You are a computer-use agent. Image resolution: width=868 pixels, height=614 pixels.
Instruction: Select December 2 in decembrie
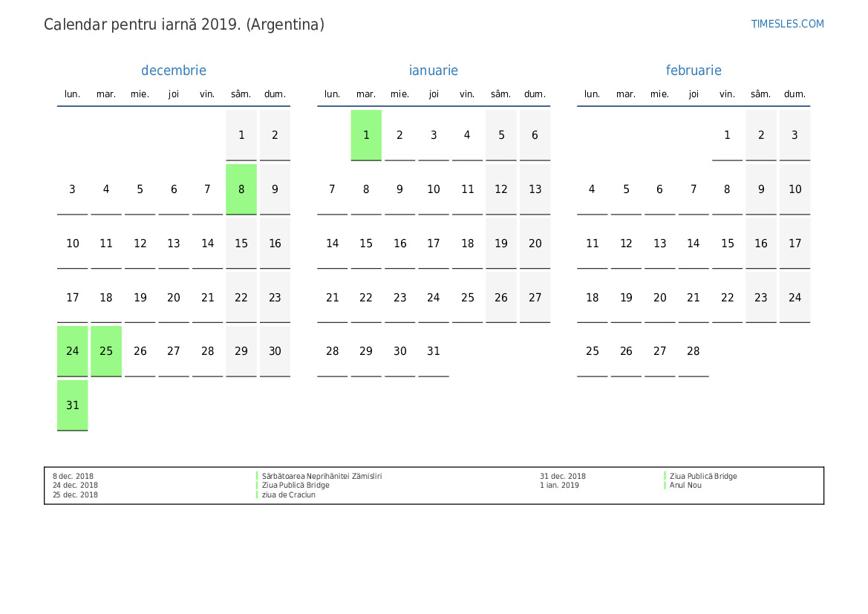click(275, 135)
